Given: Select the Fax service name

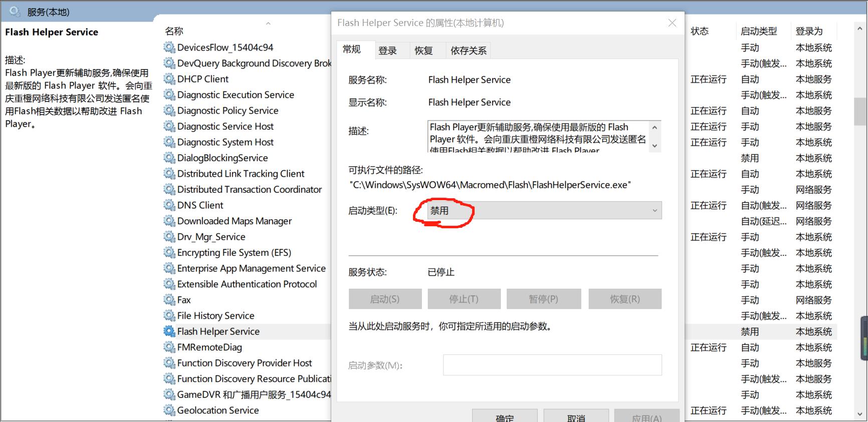Looking at the screenshot, I should point(184,300).
